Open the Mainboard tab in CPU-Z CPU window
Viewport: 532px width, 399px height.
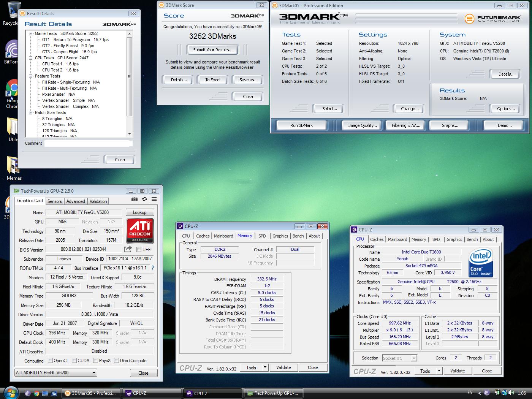[397, 239]
